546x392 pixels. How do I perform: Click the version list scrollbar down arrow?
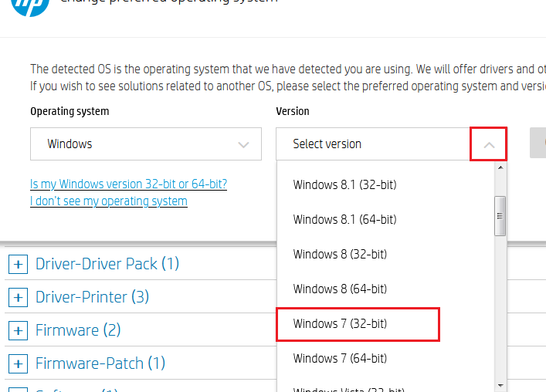click(x=500, y=385)
